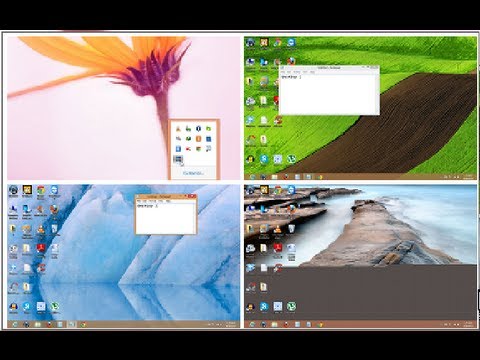
Task: Click Notepad text area on green desktop
Action: point(329,95)
